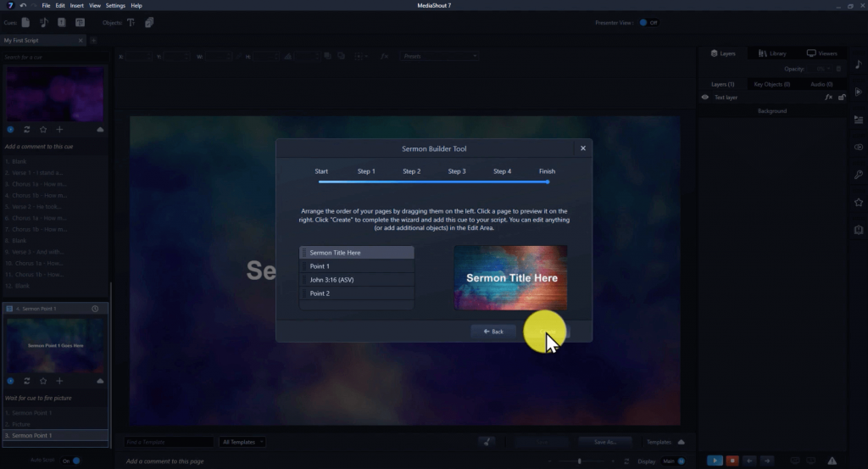This screenshot has height=469, width=868.
Task: Click the wizard step progress bar
Action: coord(433,181)
